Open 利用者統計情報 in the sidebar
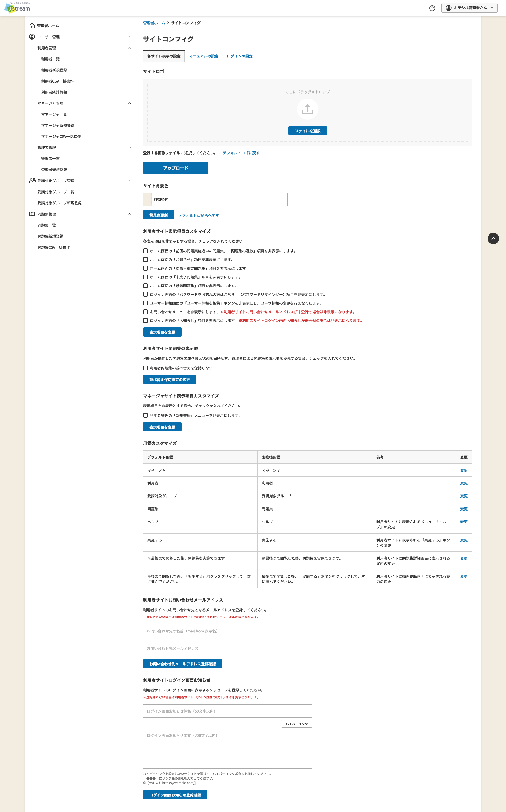This screenshot has width=506, height=812. [54, 92]
